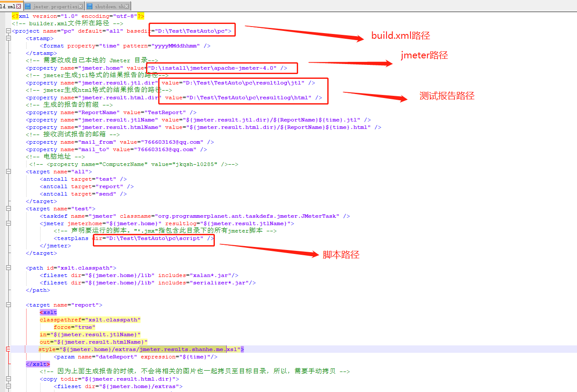Collapse the project element fold marker

(7, 30)
